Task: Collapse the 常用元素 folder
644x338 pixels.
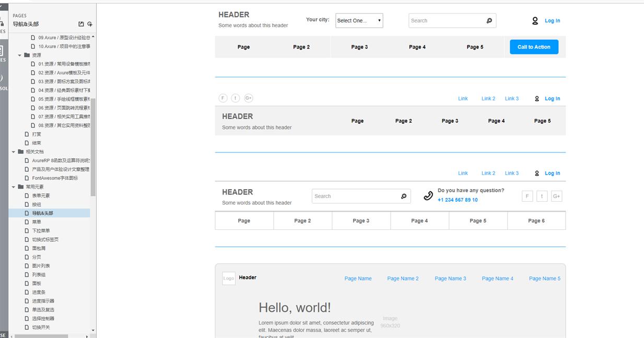Action: (14, 187)
